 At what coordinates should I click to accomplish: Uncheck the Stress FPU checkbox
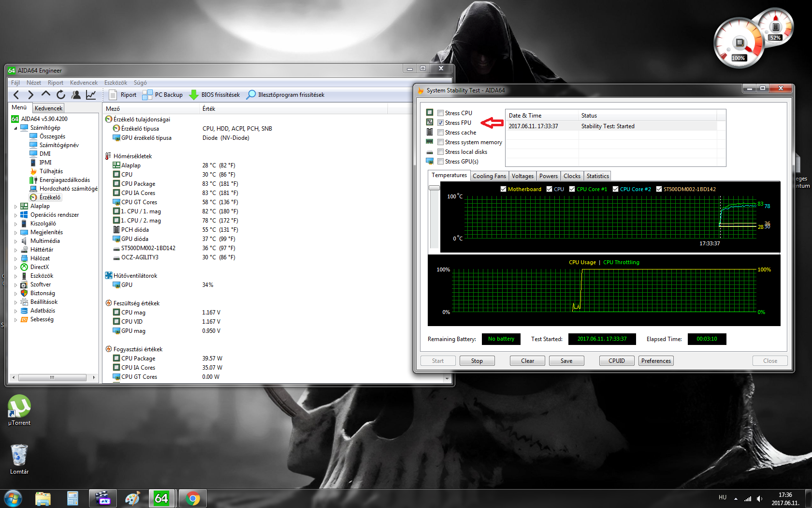[440, 123]
